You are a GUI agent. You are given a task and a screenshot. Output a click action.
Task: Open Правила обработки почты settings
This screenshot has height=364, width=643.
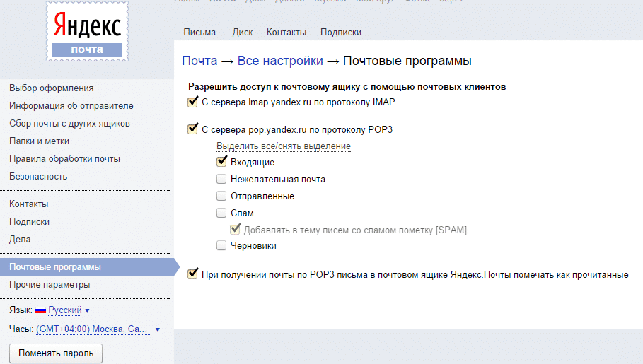65,158
